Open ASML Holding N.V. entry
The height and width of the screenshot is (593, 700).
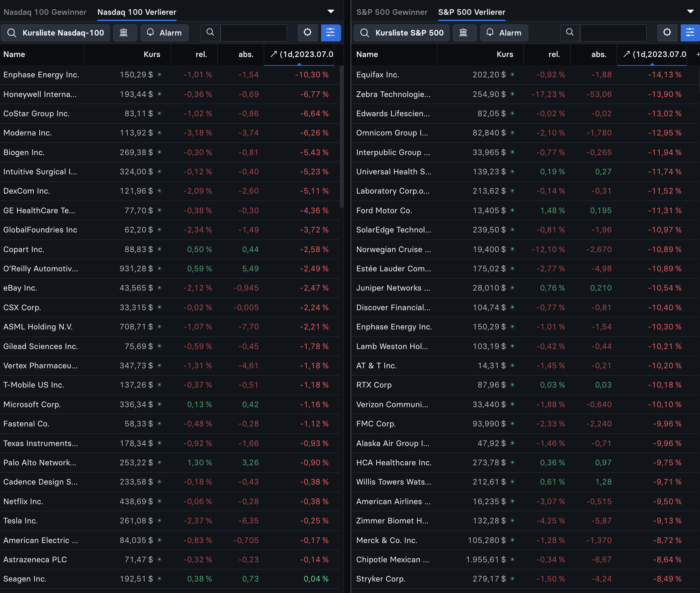tap(170, 327)
